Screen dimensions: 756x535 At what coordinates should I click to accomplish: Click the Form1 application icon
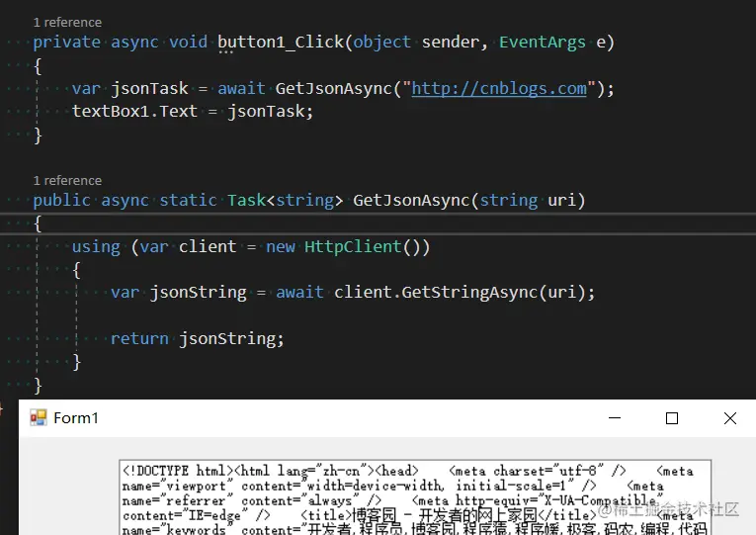39,417
